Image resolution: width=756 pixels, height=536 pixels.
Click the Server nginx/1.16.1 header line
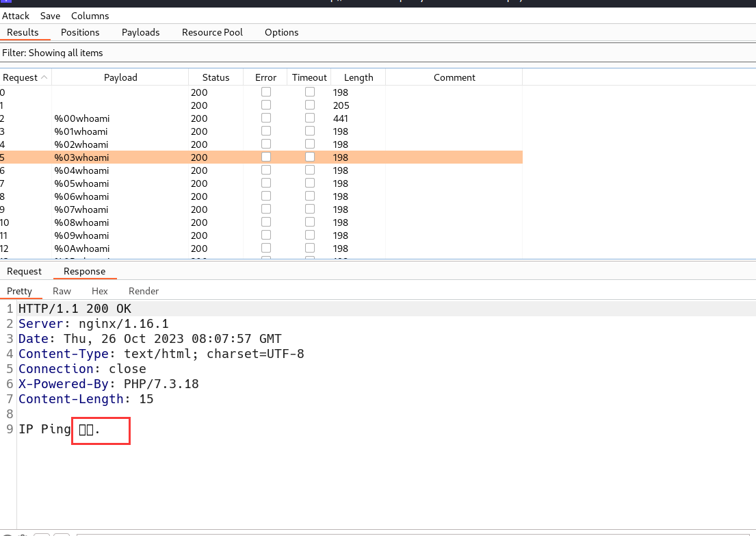tap(94, 324)
